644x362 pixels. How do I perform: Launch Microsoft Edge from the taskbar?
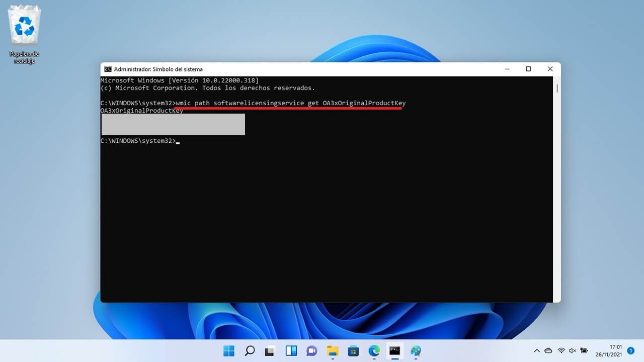pos(374,350)
